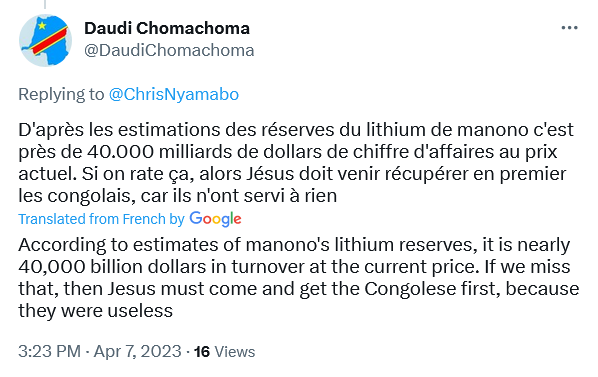Click the bold number 16 in views
This screenshot has width=598, height=377.
pos(202,352)
